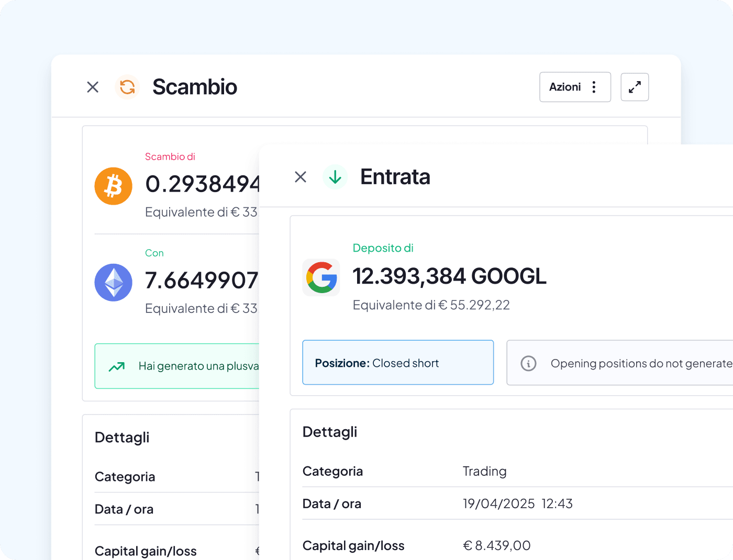Click Equivalente di text under Ethereum amount
Screen dimensions: 733x560
point(202,308)
